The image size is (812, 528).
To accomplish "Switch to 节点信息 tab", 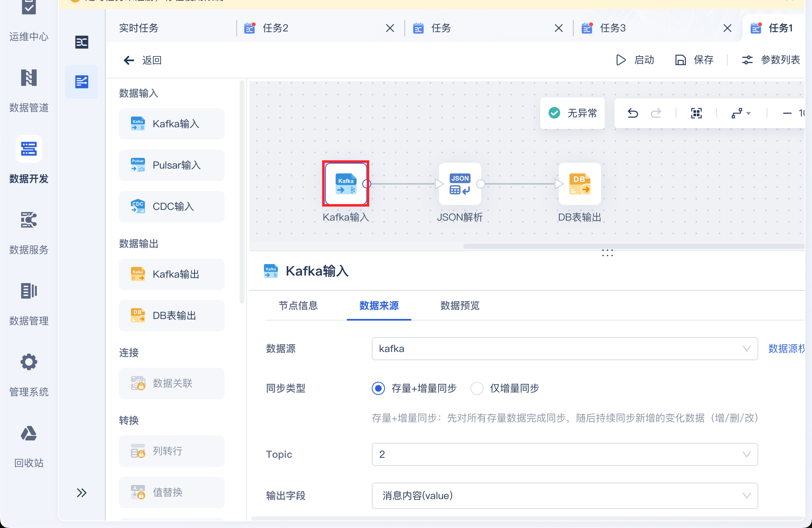I will coord(298,306).
